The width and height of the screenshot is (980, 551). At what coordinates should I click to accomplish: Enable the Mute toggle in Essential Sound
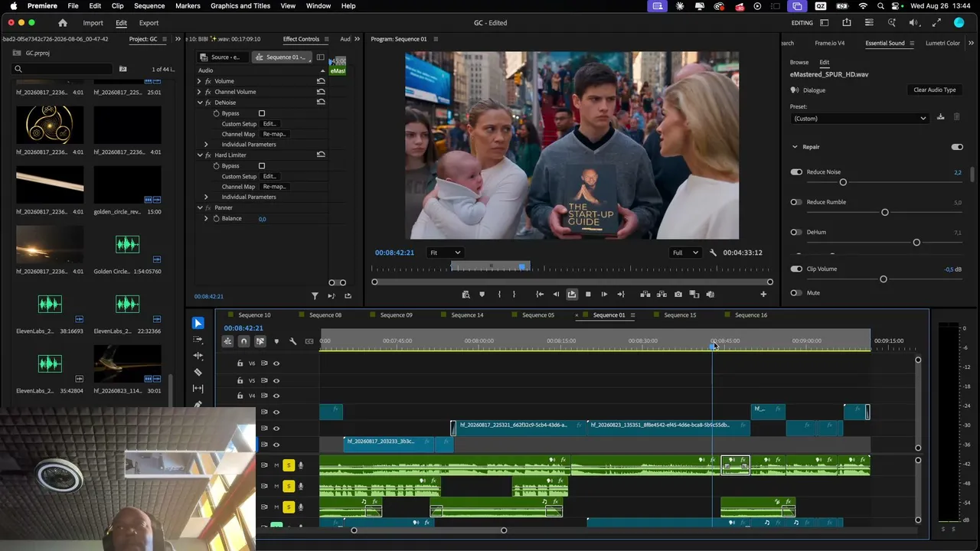(x=796, y=292)
